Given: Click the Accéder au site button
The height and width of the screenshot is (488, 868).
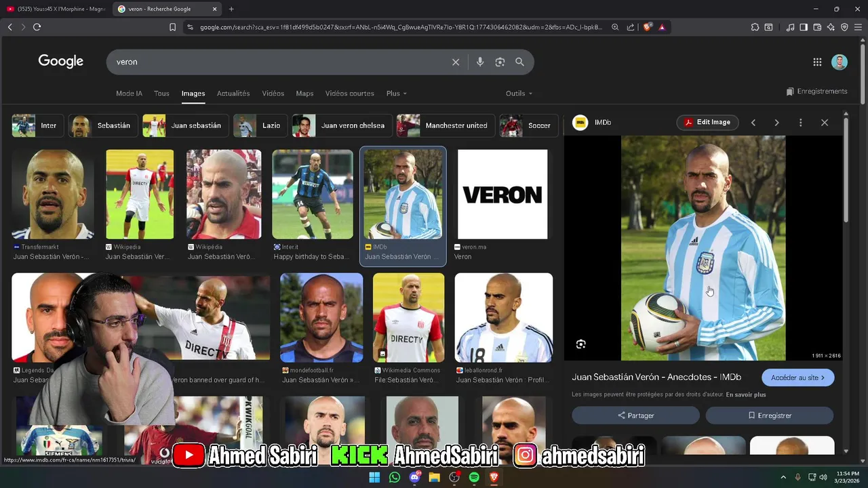Looking at the screenshot, I should click(x=798, y=378).
